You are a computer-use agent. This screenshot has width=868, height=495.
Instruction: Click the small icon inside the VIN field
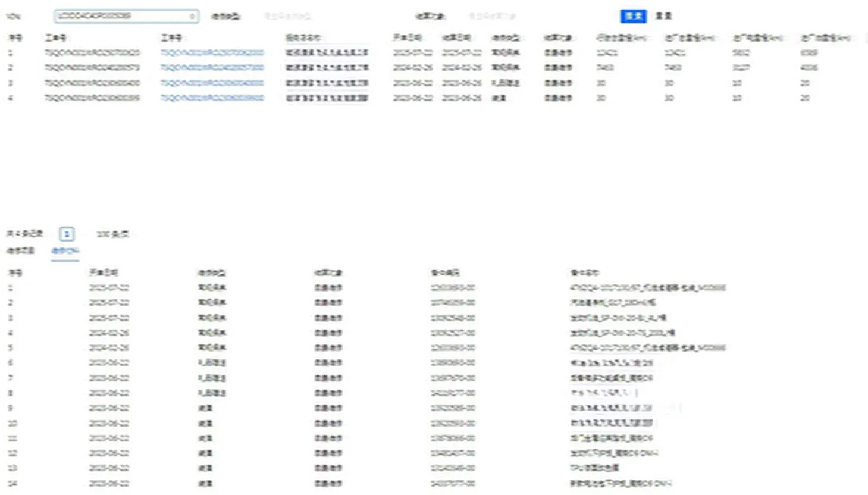(192, 16)
